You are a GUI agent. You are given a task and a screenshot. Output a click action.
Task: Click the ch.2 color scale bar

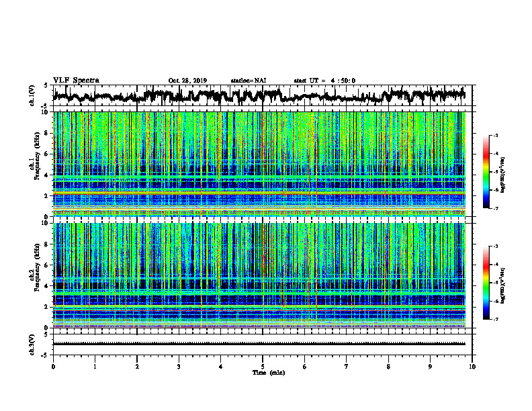[x=486, y=283]
